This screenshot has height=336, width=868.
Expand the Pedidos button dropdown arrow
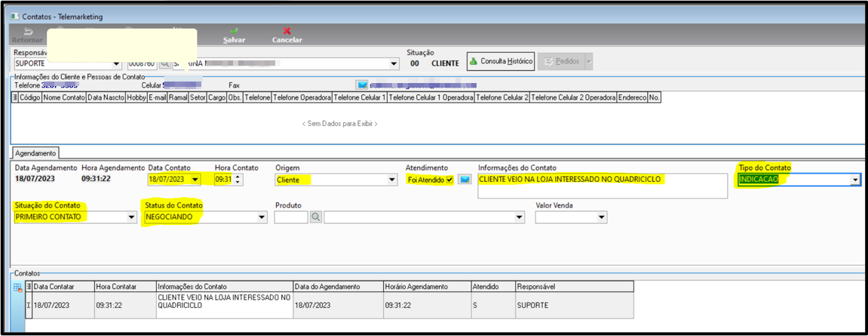pos(588,62)
